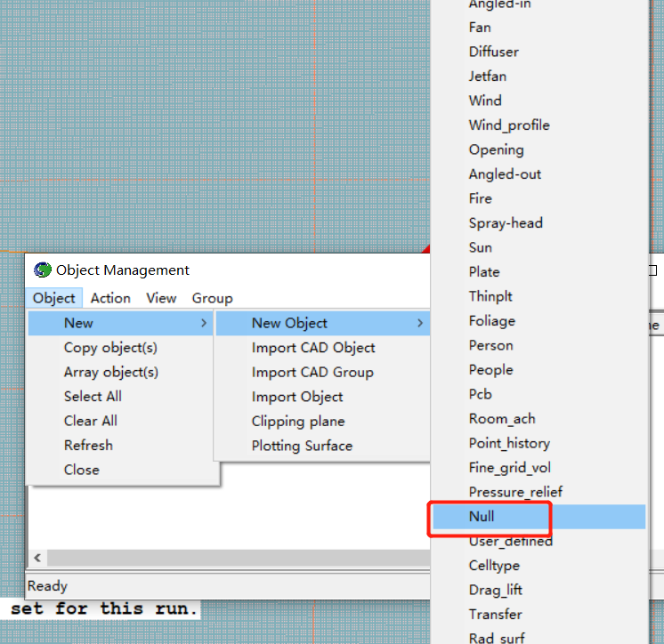Click Refresh in Object menu
Viewport: 664px width, 644px height.
[x=120, y=445]
